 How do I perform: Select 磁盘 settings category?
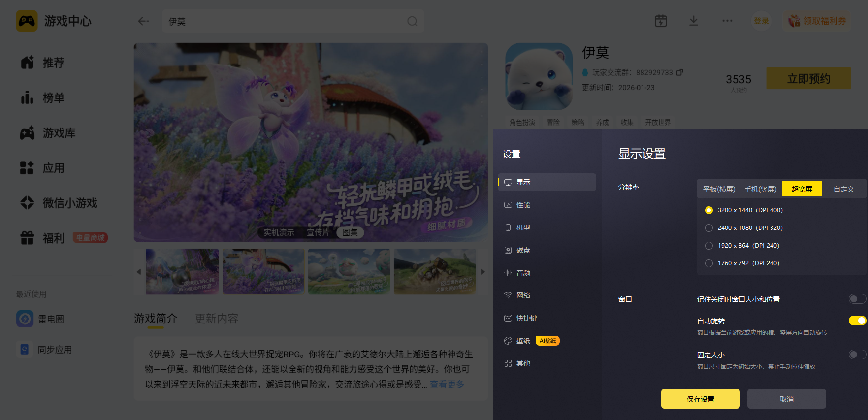click(547, 250)
